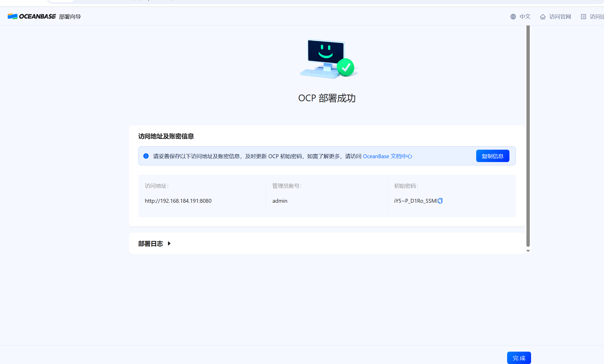The width and height of the screenshot is (604, 364).
Task: Open the 中文 language selector
Action: click(525, 16)
